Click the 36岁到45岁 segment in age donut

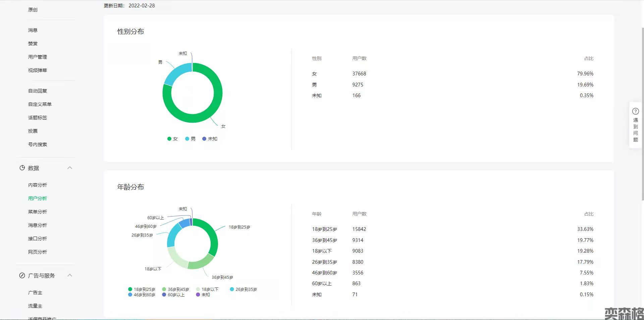(200, 262)
